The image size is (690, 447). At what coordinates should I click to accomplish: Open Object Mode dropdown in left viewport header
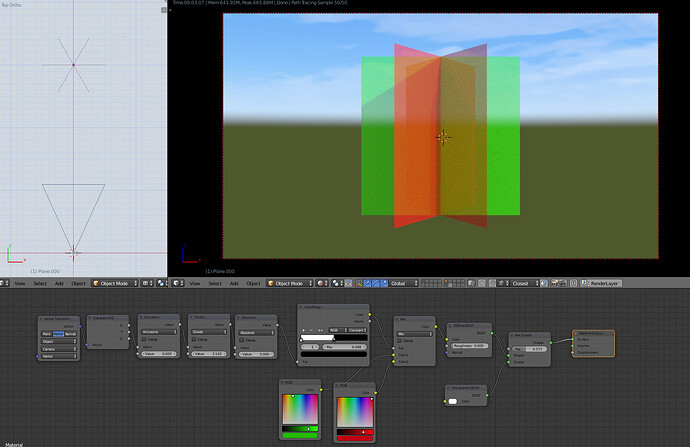click(x=115, y=283)
